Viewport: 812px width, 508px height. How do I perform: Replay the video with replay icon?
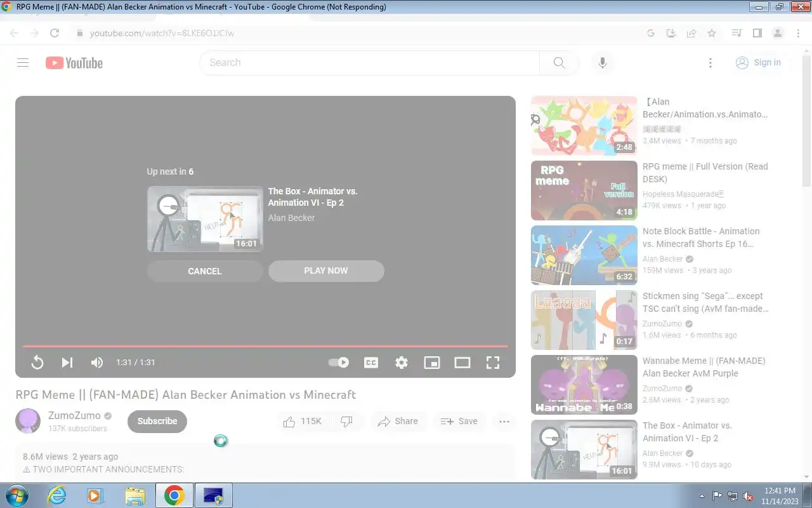click(37, 363)
